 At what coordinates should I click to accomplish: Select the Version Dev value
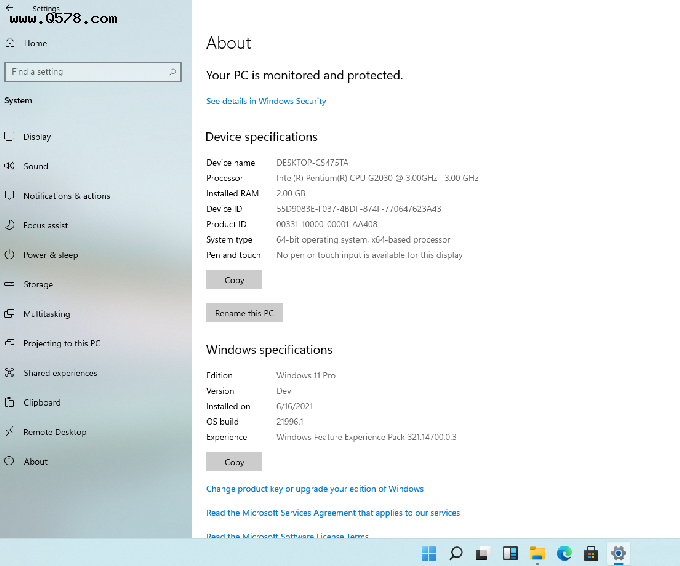tap(284, 391)
